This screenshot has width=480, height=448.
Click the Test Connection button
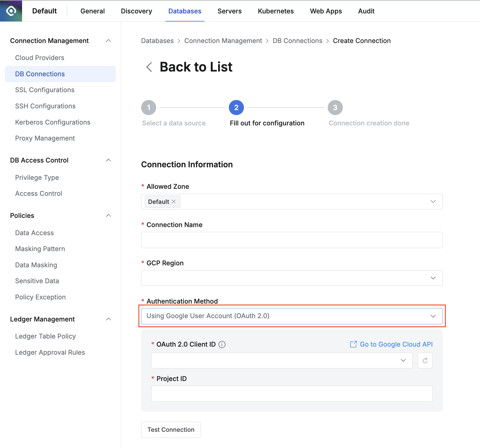pos(171,430)
